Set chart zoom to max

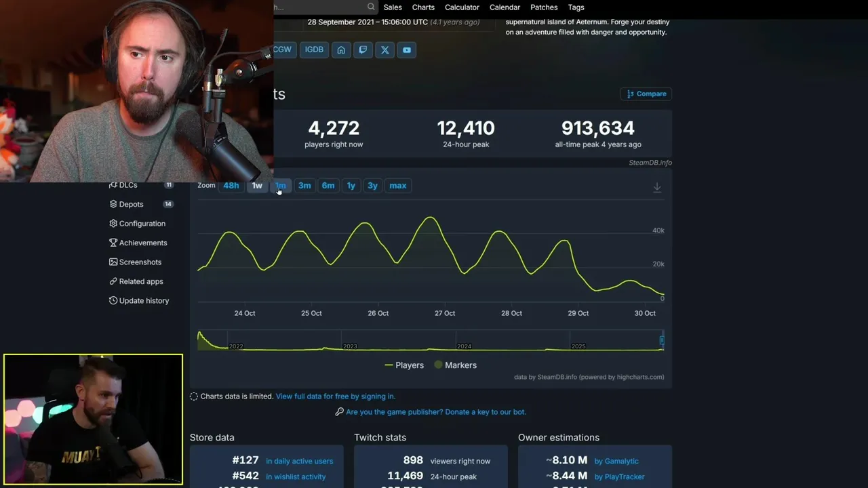[398, 186]
